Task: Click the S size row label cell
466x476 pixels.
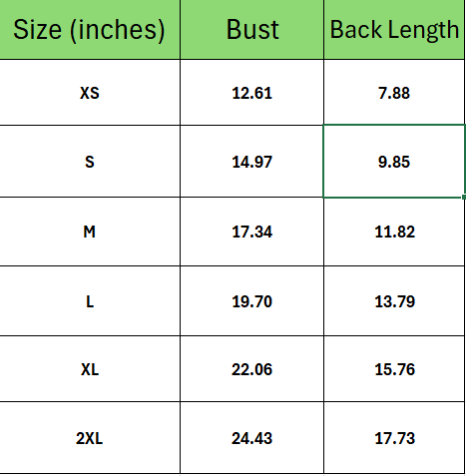Action: pyautogui.click(x=90, y=162)
